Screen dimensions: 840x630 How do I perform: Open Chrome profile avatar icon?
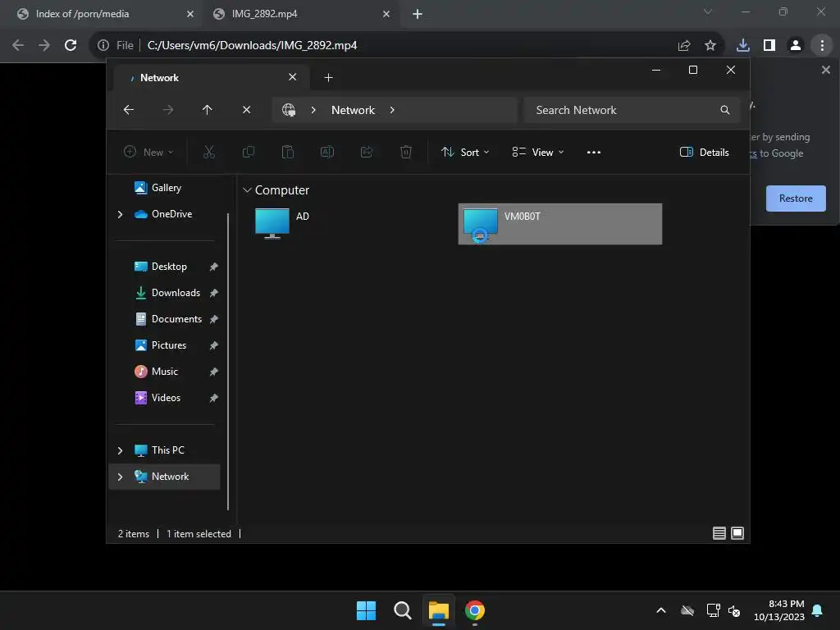click(x=796, y=45)
